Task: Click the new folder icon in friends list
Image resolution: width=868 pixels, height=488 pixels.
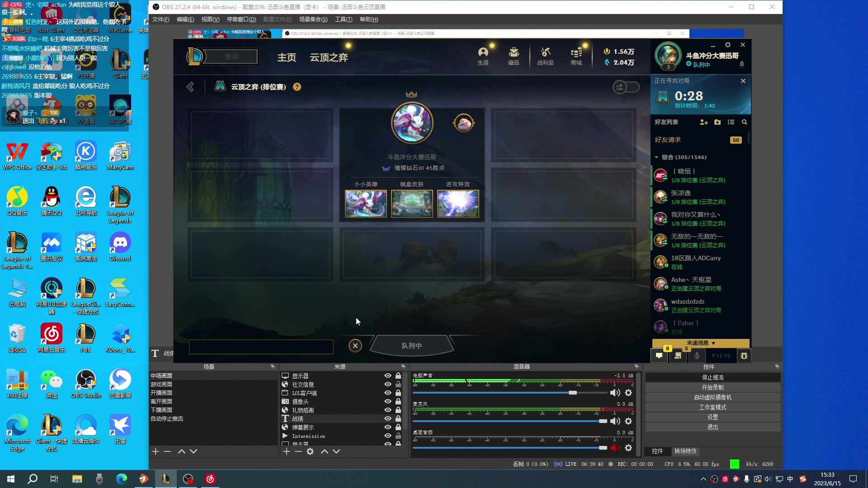Action: 717,122
